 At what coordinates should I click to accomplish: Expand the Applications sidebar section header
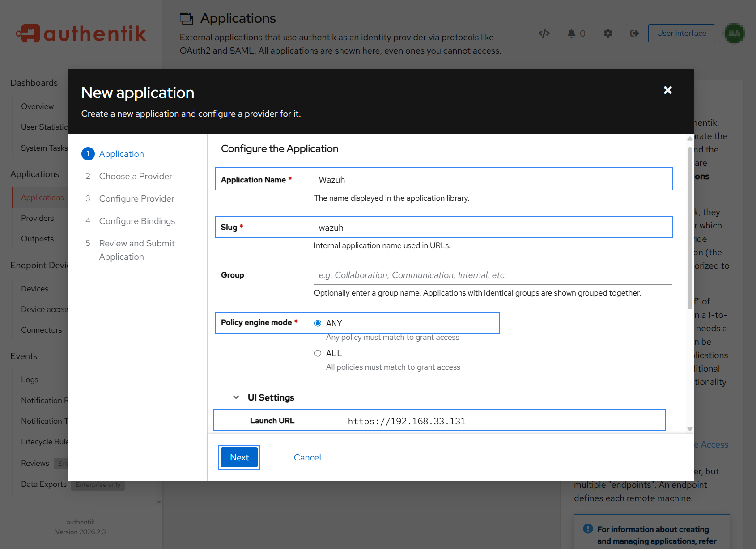click(35, 174)
